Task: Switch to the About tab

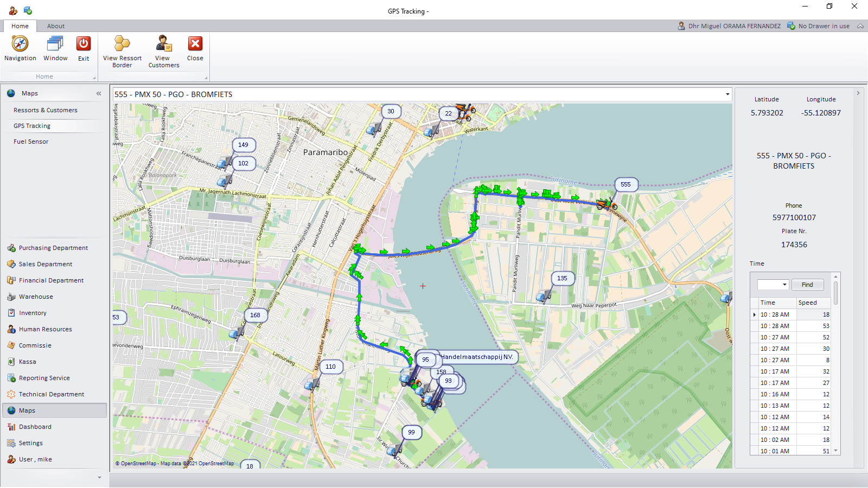Action: click(55, 26)
